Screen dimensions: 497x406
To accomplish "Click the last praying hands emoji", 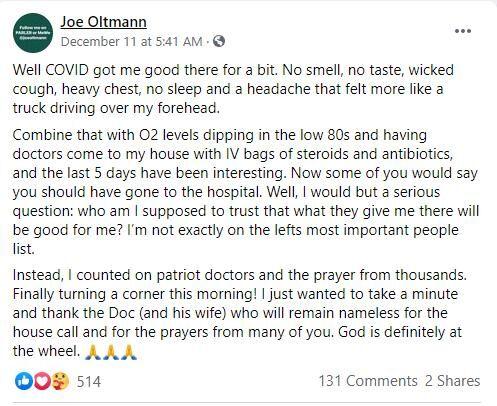I will (x=129, y=352).
